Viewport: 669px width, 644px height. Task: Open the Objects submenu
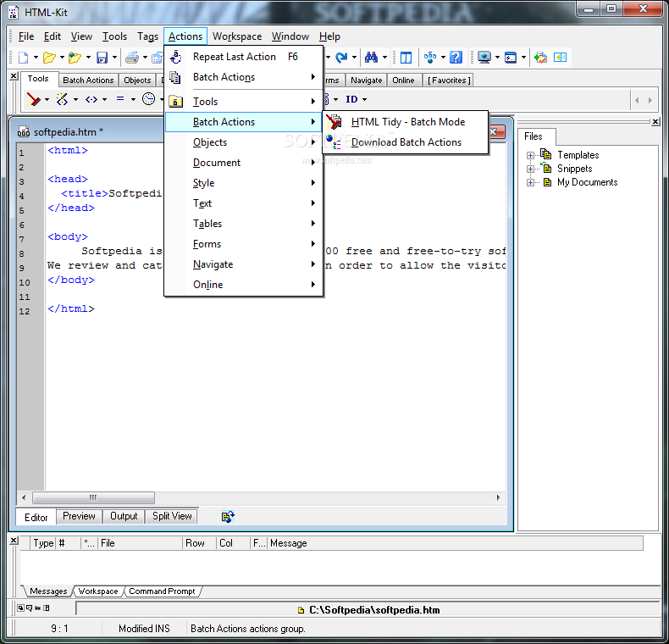tap(244, 142)
